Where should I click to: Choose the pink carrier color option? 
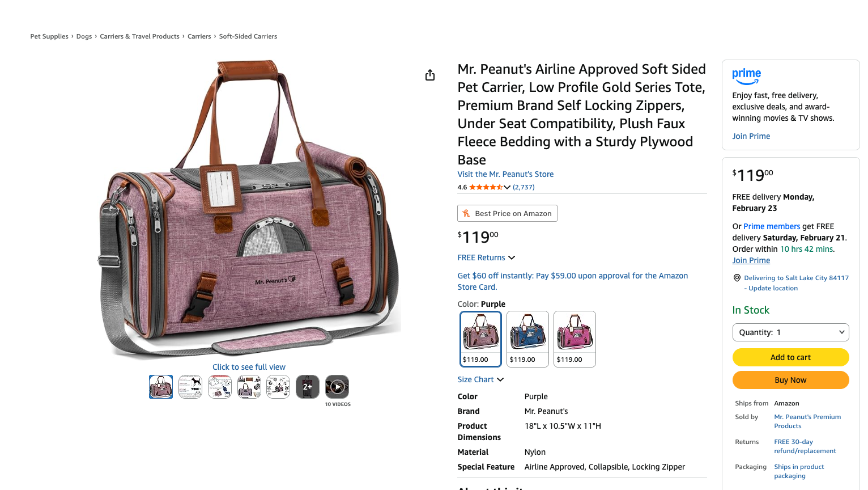(x=575, y=339)
